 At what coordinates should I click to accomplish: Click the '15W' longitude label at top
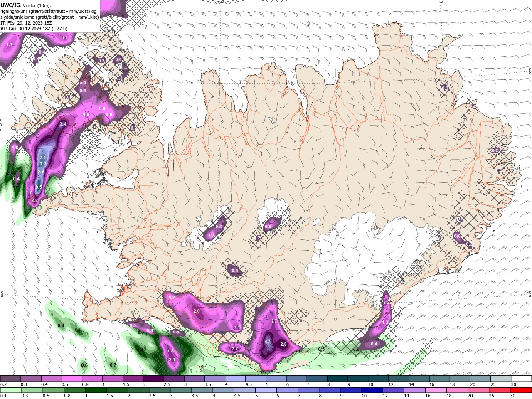[440, 2]
